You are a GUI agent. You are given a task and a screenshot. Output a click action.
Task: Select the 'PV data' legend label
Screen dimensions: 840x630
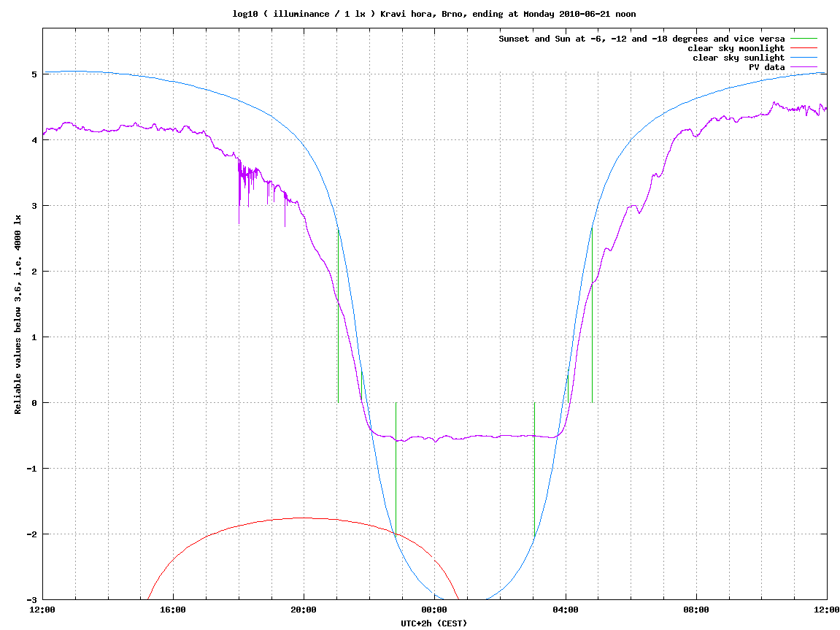pyautogui.click(x=766, y=67)
